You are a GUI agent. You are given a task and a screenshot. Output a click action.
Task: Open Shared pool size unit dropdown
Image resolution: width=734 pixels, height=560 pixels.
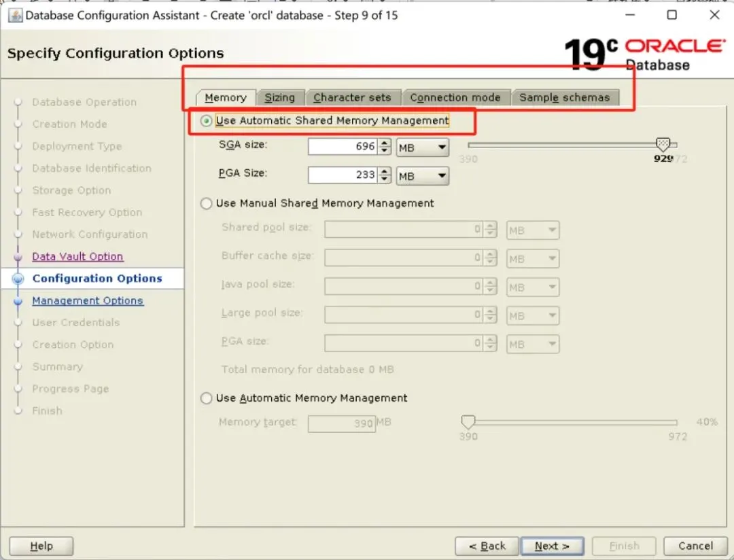(533, 230)
